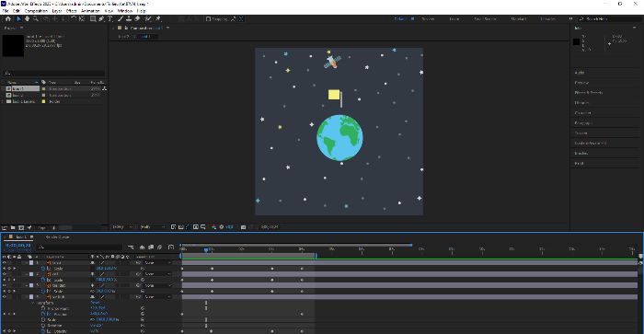644x334 pixels.
Task: Open the Graph Editor in timeline
Action: (171, 247)
